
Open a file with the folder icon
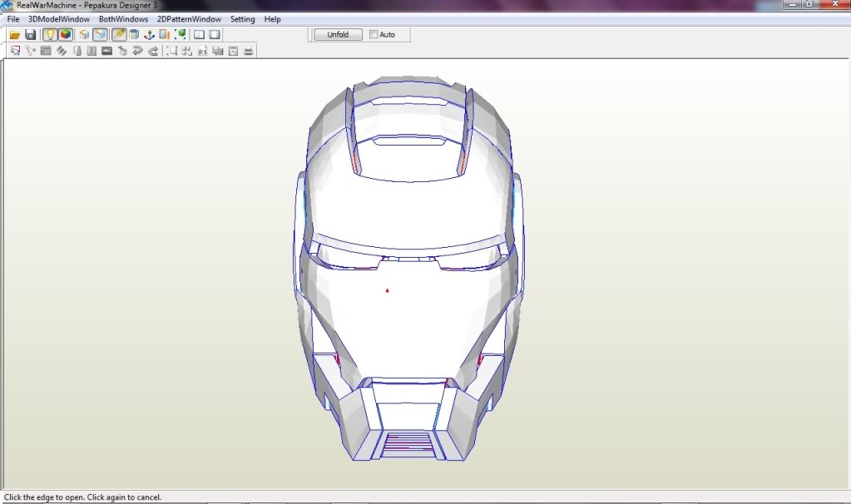pos(15,35)
